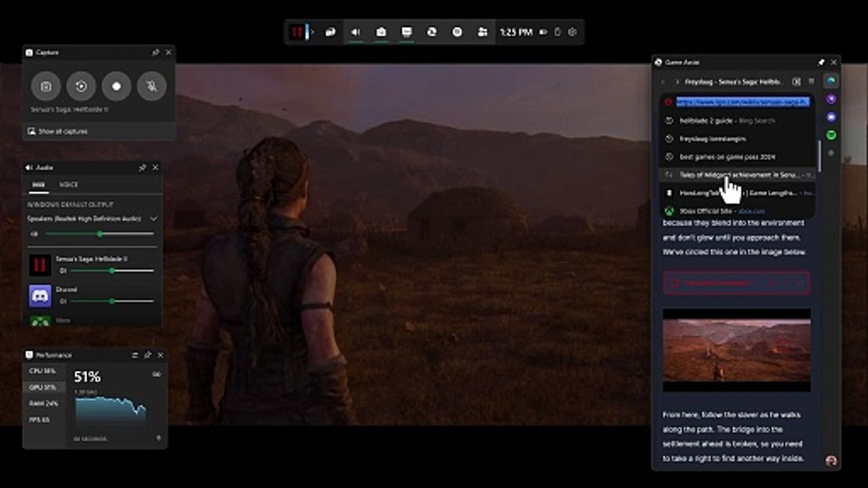This screenshot has width=868, height=488.
Task: Pin the Audio widget
Action: point(142,167)
